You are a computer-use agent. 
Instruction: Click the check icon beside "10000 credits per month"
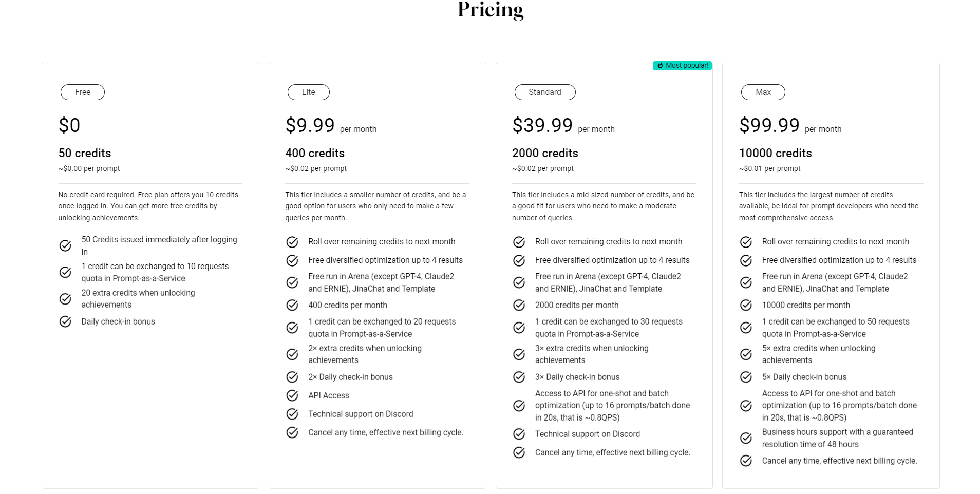tap(746, 305)
